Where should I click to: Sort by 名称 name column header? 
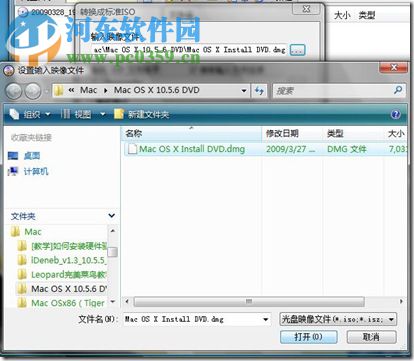point(192,134)
